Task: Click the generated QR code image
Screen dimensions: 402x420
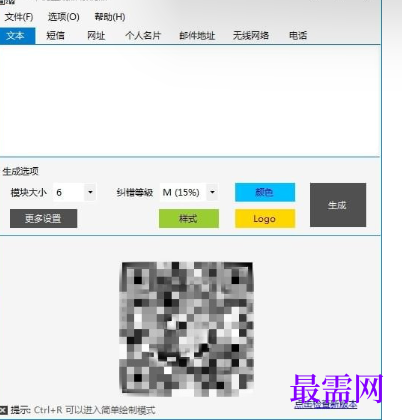Action: pyautogui.click(x=186, y=329)
